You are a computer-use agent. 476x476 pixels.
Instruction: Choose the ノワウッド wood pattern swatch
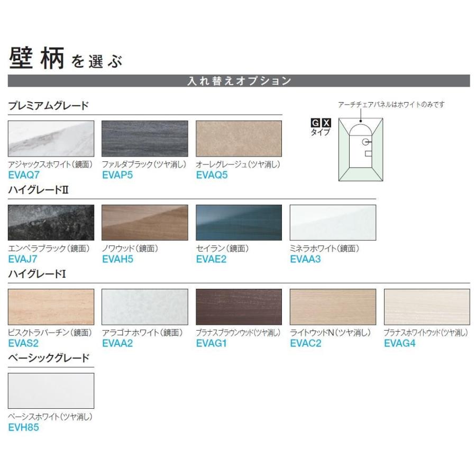pos(145,223)
